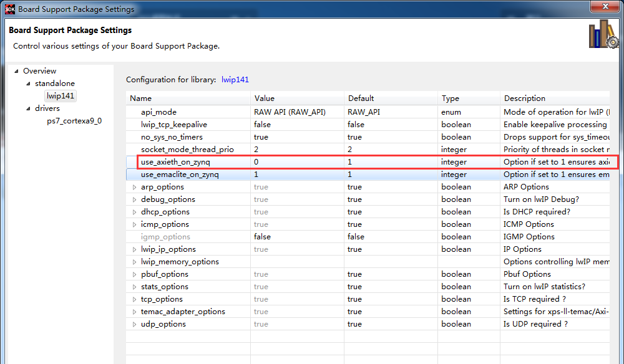The height and width of the screenshot is (364, 624).
Task: Edit the igmp_options value false
Action: tap(297, 237)
